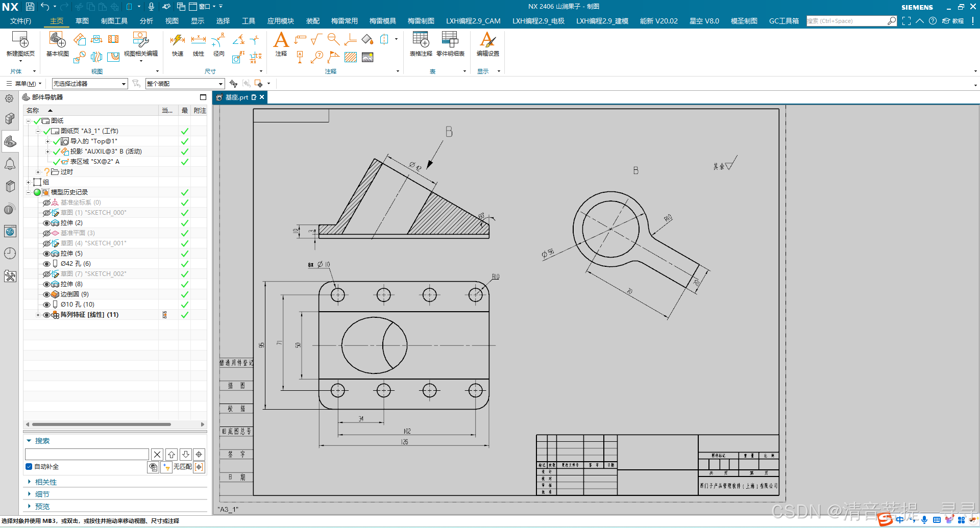Screen dimensions: 980x528
Task: Switch to the 草图 ribbon tab
Action: pos(82,21)
